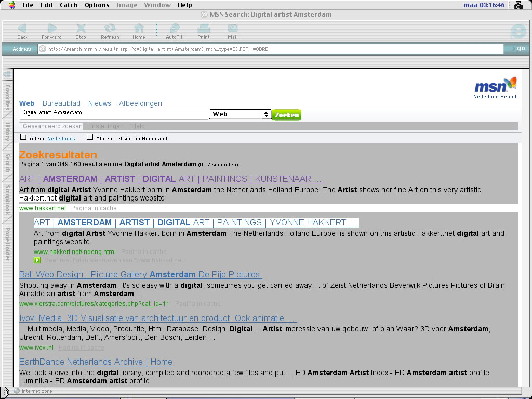Click the www.ivovi.nl green URL
Image resolution: width=532 pixels, height=399 pixels.
point(36,348)
